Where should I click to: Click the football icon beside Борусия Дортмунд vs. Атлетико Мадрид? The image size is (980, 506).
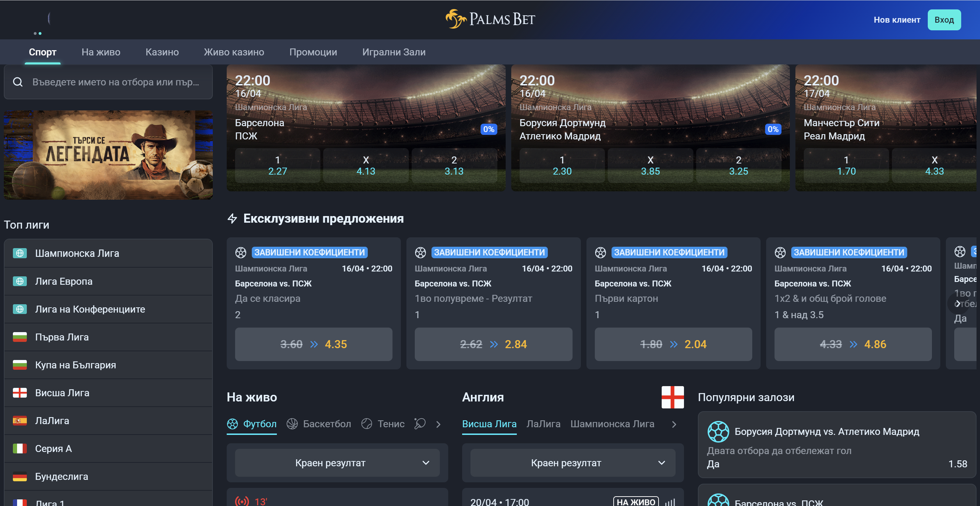point(718,431)
